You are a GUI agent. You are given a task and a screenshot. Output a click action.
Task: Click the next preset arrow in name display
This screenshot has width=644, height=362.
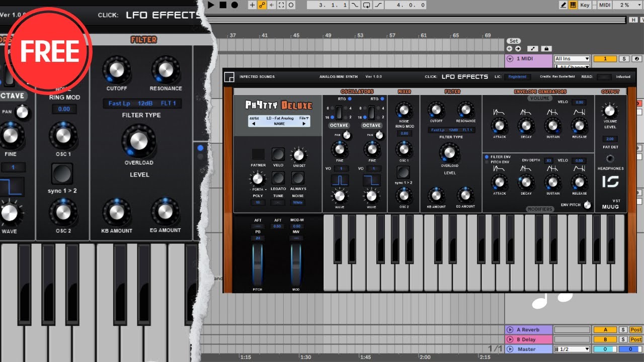coord(304,124)
